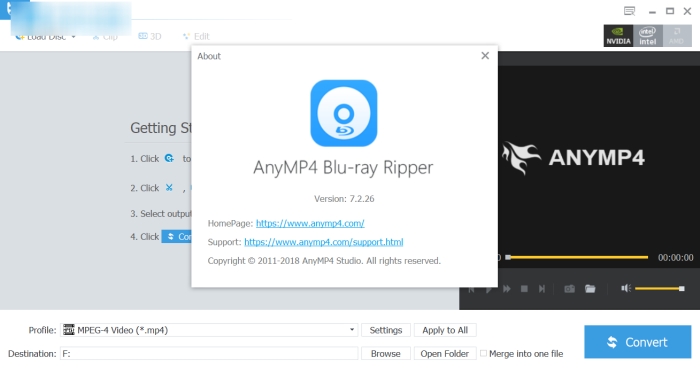The width and height of the screenshot is (700, 376).
Task: Open the Clip toolbar option
Action: (105, 36)
